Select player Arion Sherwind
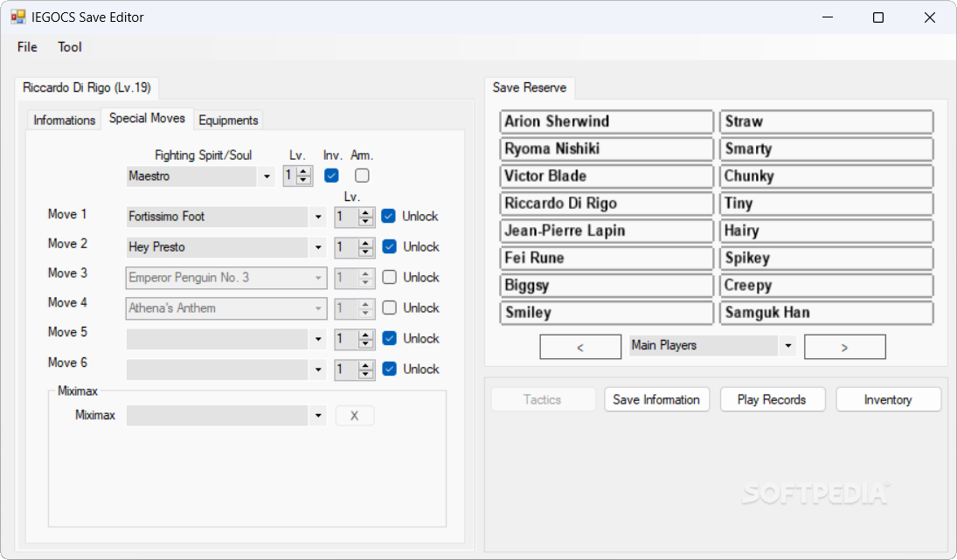Image resolution: width=957 pixels, height=560 pixels. click(607, 121)
